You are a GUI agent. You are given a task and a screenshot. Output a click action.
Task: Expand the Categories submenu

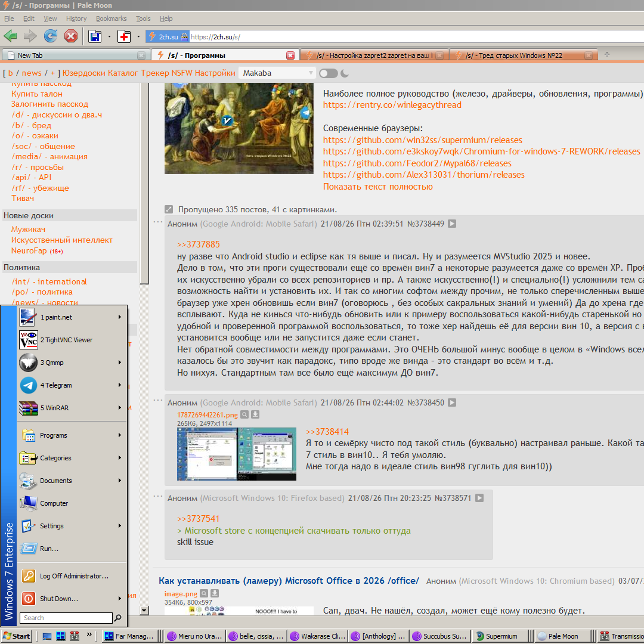[72, 457]
